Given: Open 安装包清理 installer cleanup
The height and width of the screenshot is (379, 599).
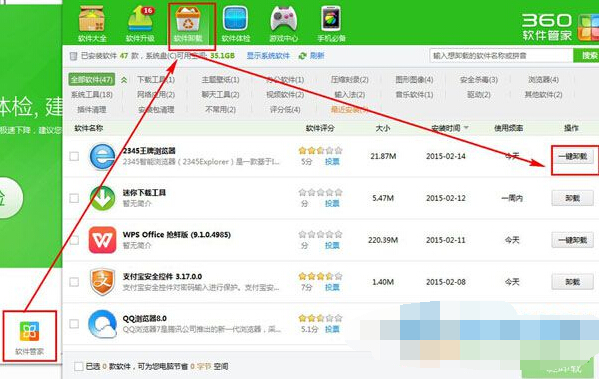Looking at the screenshot, I should (x=156, y=110).
